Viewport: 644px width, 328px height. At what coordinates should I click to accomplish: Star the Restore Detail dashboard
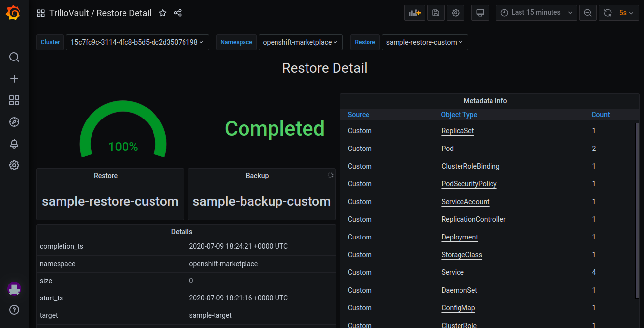pyautogui.click(x=163, y=13)
